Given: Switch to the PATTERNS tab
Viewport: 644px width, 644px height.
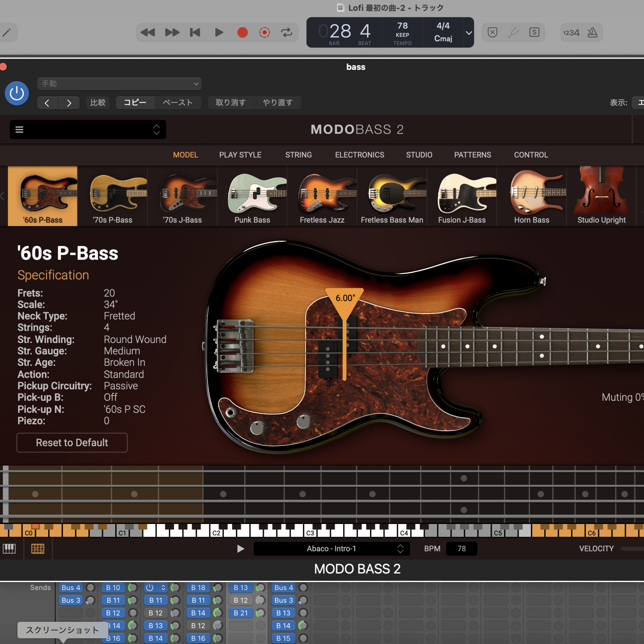Looking at the screenshot, I should click(472, 155).
